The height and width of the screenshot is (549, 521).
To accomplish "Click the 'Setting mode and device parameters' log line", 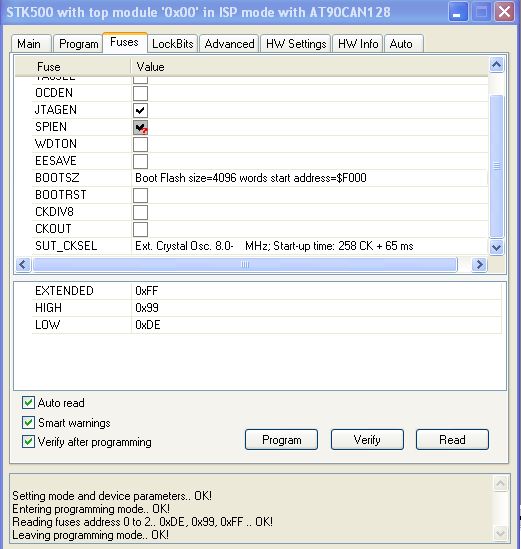I will pyautogui.click(x=112, y=496).
